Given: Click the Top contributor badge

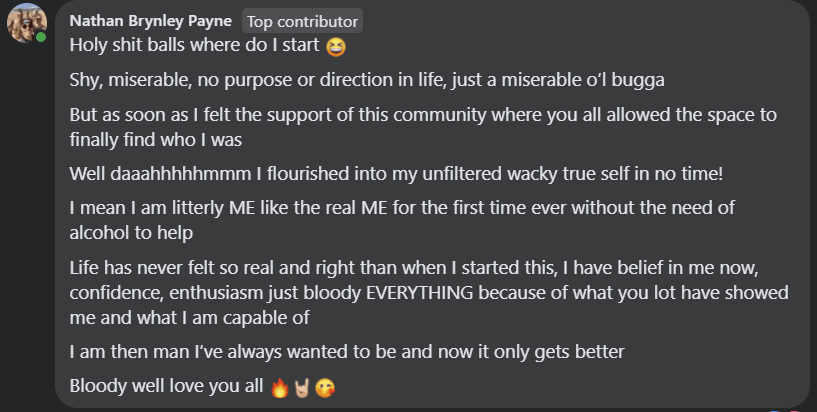Looking at the screenshot, I should [303, 20].
